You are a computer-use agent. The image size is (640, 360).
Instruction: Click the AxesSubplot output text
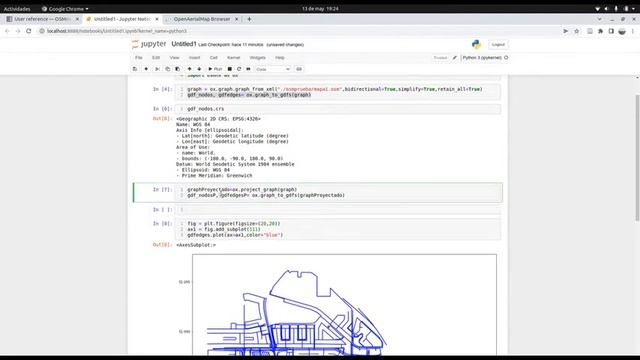coord(196,245)
